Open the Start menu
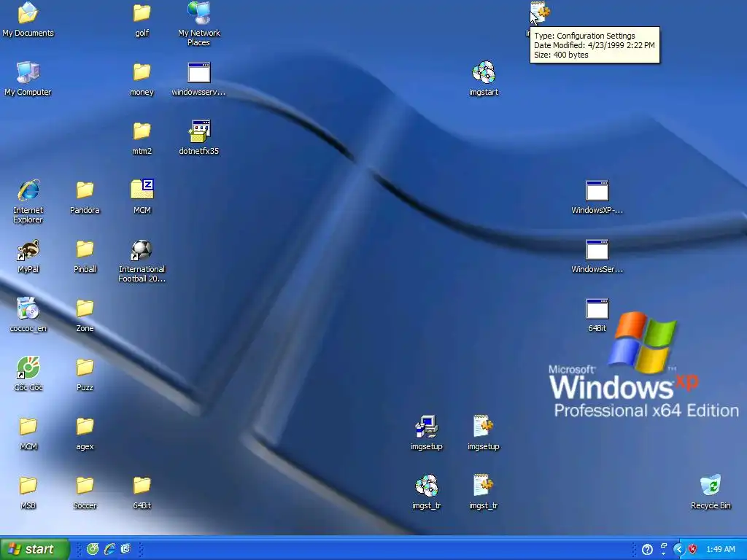 (34, 549)
